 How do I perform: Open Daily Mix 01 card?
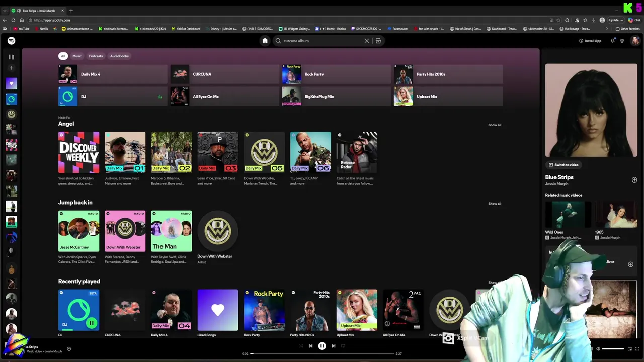click(125, 159)
